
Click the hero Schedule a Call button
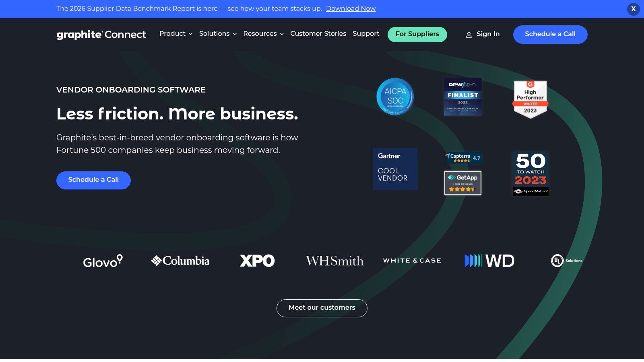coord(93,180)
